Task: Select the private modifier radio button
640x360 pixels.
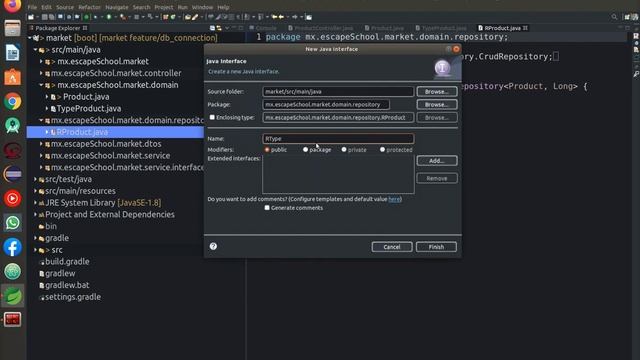Action: coord(344,150)
